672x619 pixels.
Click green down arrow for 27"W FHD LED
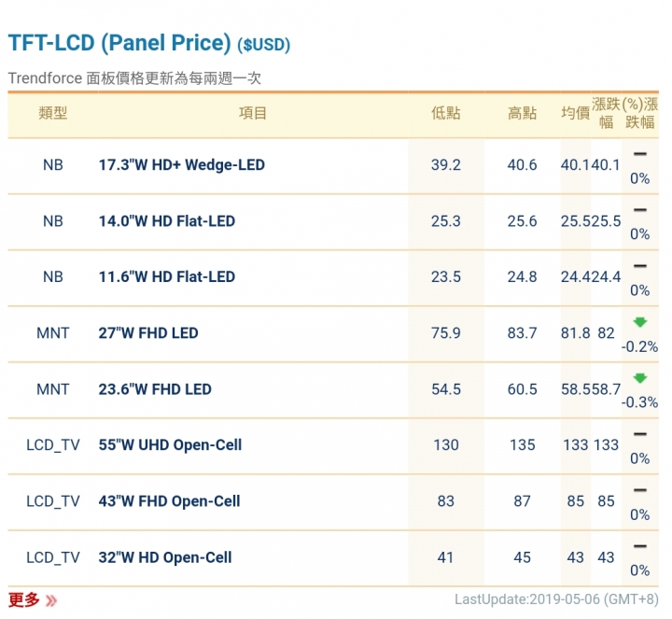point(639,322)
